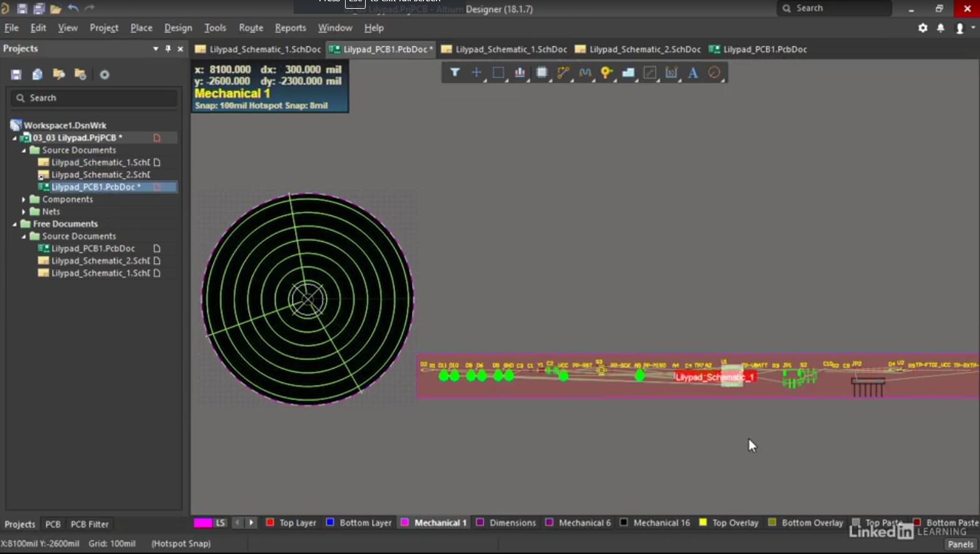This screenshot has height=554, width=980.
Task: Open the PCB Filter panel tab
Action: click(90, 525)
